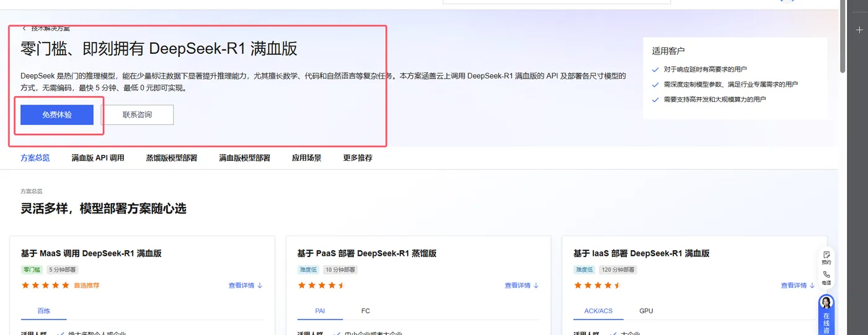The width and height of the screenshot is (868, 335).
Task: Click the 零门槛 tag on MaaS card
Action: click(x=32, y=270)
